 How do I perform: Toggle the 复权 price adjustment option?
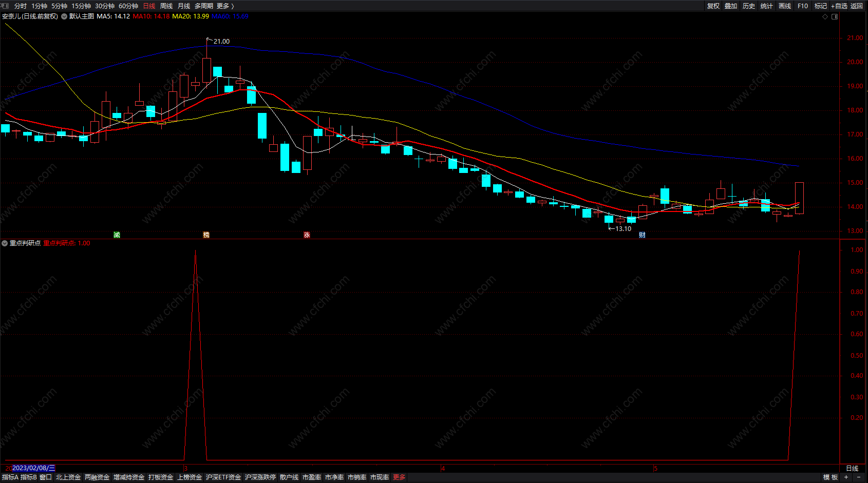coord(713,6)
